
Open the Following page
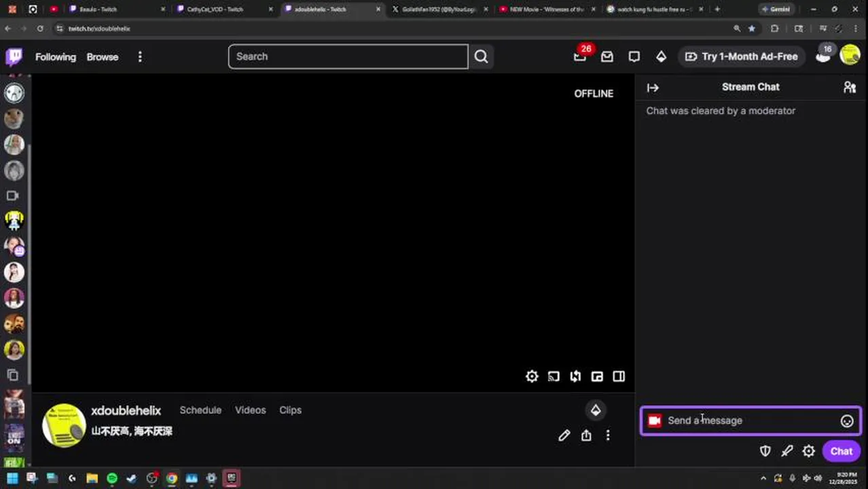click(56, 57)
